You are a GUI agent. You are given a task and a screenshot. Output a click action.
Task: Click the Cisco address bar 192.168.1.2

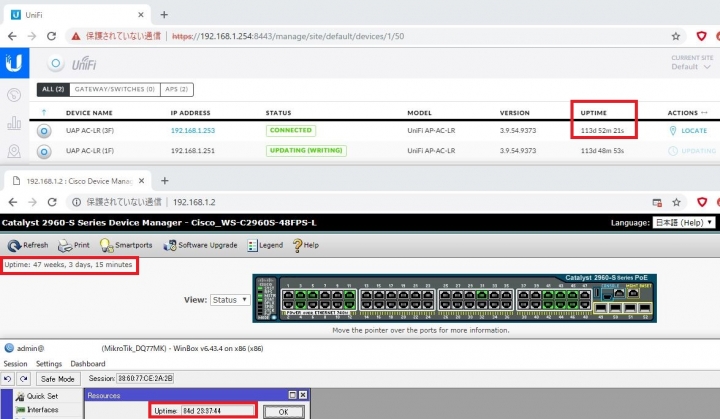pos(194,202)
